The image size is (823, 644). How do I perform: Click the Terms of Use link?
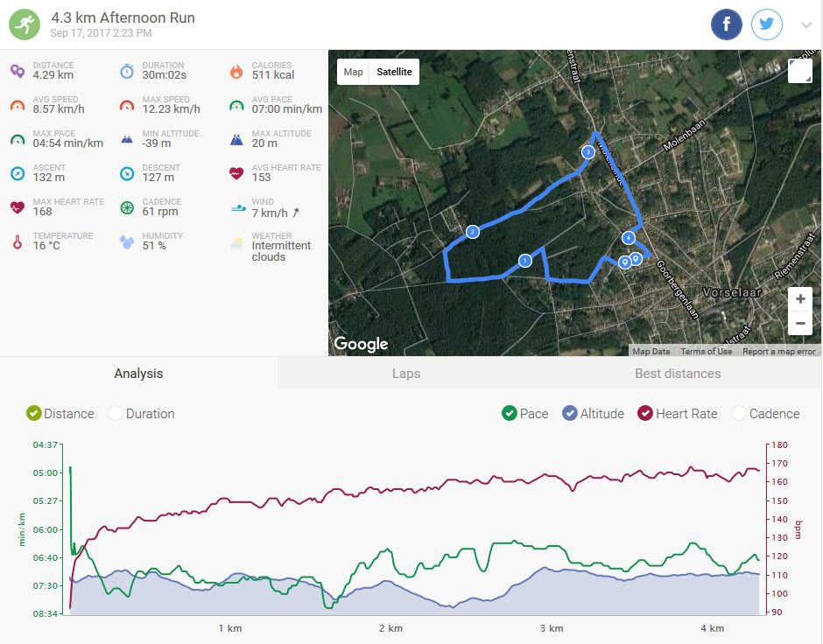pos(706,352)
